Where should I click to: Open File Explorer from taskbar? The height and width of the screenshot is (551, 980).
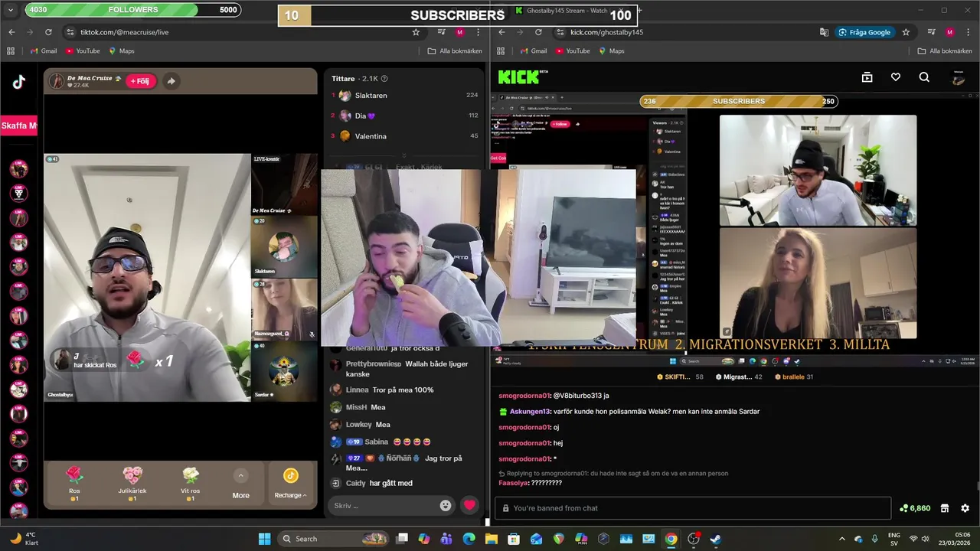492,539
